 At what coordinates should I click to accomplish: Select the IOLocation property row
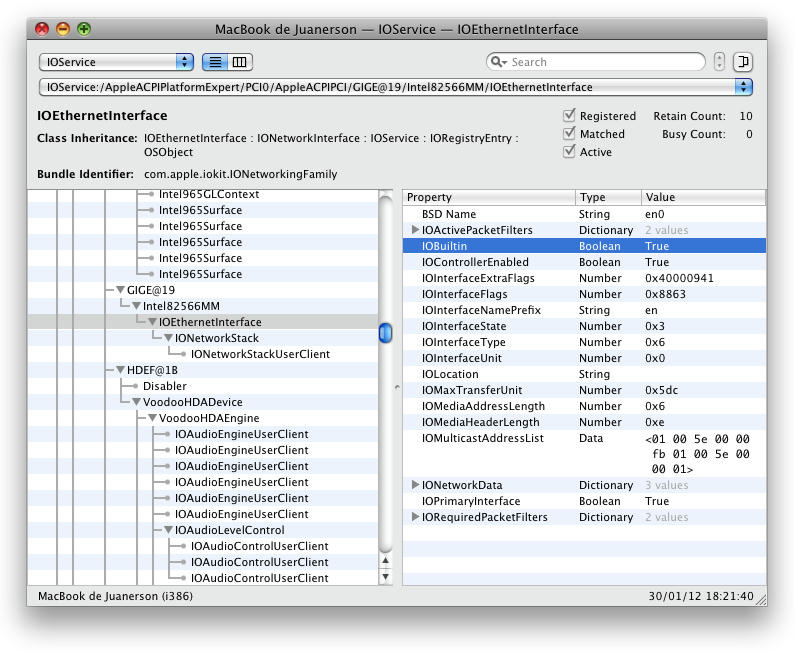tap(584, 374)
